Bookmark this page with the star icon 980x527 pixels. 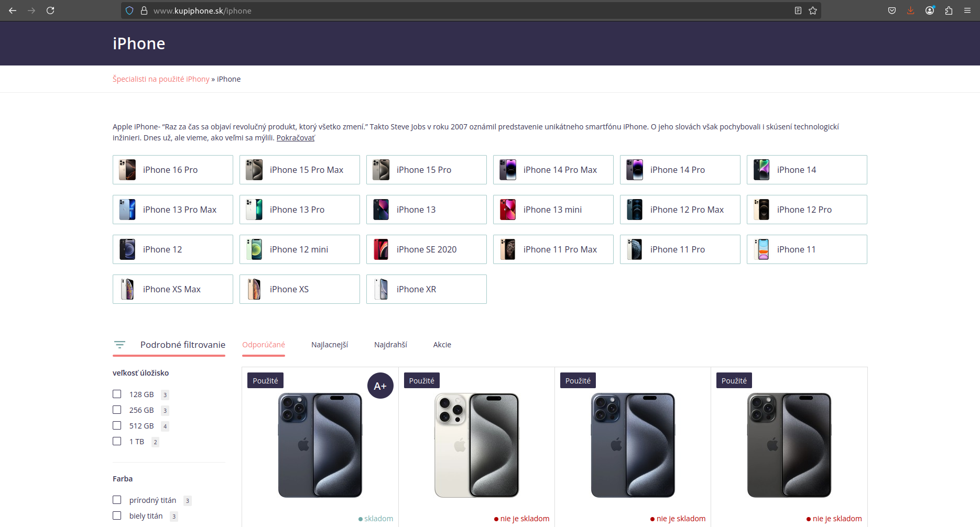(x=813, y=10)
